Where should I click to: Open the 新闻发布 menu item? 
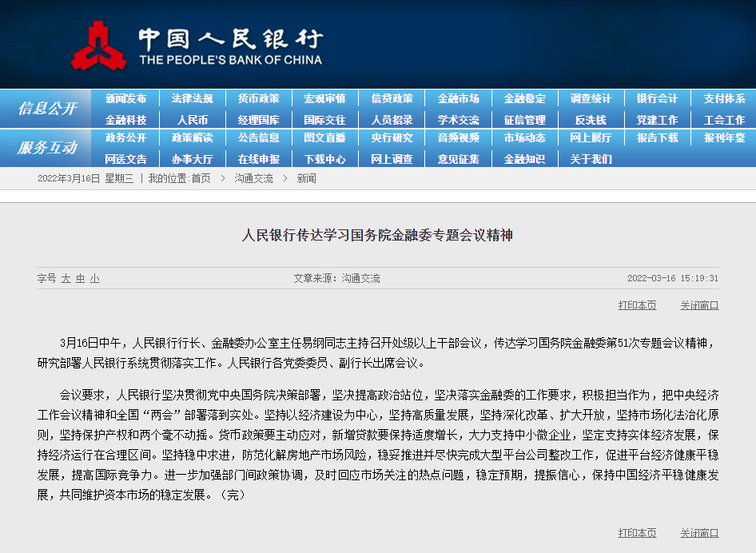(x=125, y=98)
